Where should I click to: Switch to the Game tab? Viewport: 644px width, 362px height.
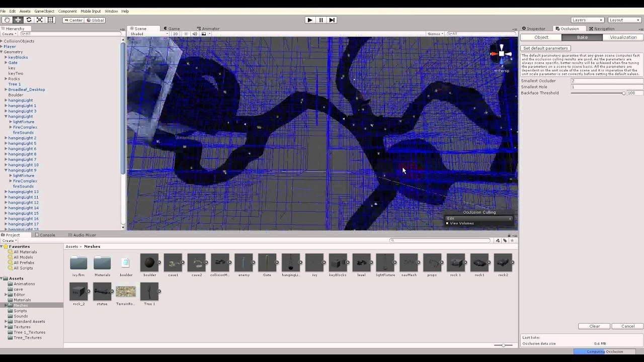click(172, 29)
